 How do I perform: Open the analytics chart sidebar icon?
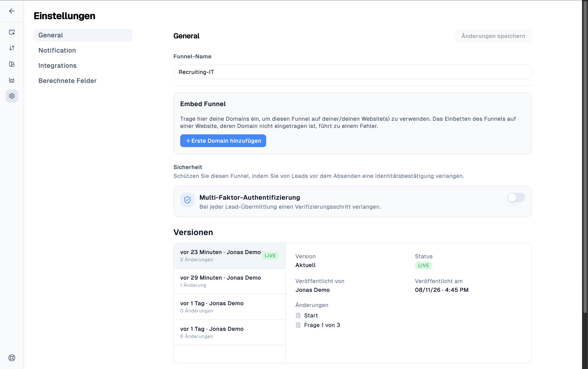[x=12, y=80]
